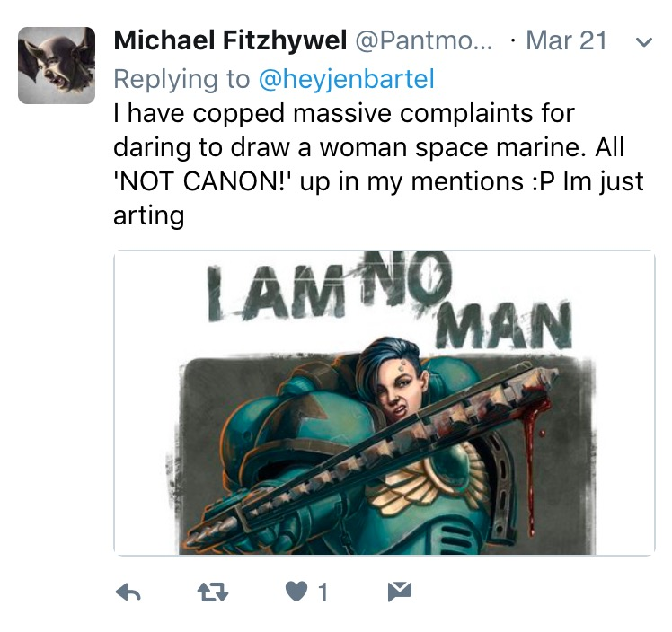Click the 'Replying to' label

(181, 79)
